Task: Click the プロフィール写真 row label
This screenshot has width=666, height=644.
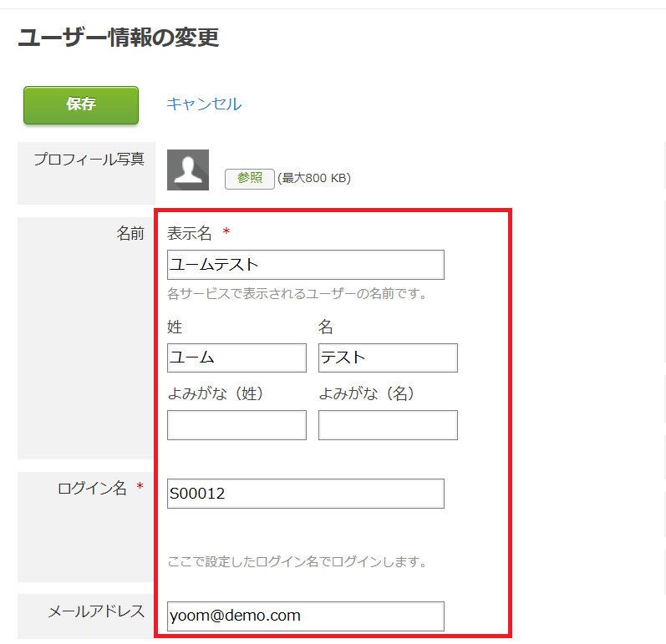Action: [x=89, y=160]
